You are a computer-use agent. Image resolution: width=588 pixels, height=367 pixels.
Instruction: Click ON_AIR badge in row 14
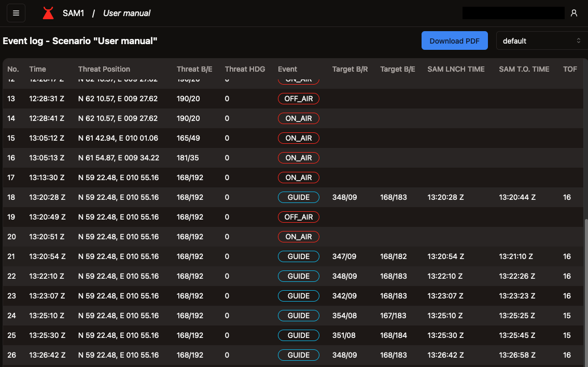pyautogui.click(x=299, y=118)
